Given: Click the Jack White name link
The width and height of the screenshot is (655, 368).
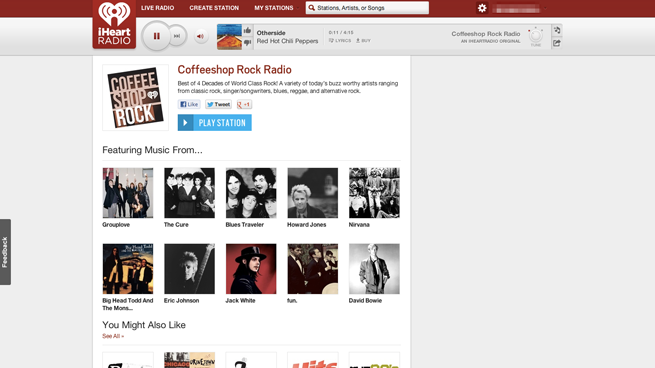Looking at the screenshot, I should click(x=240, y=301).
